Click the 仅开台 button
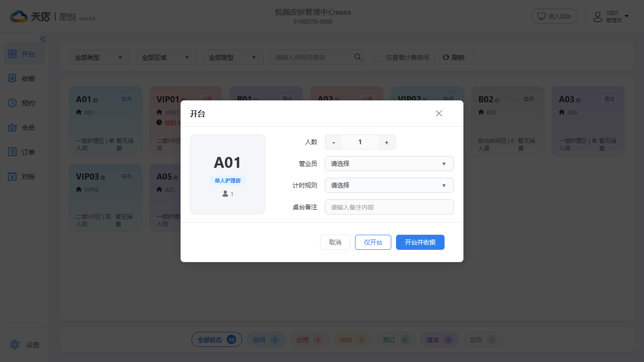Viewport: 644px width, 362px height. pyautogui.click(x=373, y=242)
